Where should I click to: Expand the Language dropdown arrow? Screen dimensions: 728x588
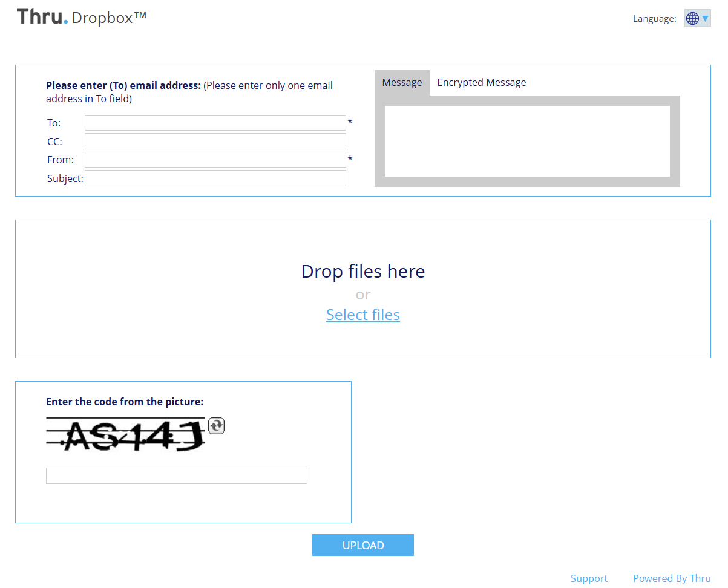[706, 19]
